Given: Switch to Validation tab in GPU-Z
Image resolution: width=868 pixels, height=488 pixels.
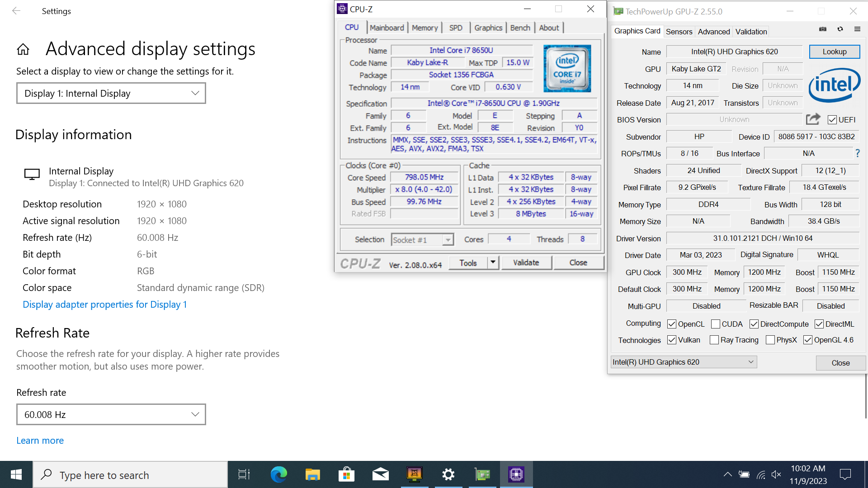Looking at the screenshot, I should pos(751,32).
